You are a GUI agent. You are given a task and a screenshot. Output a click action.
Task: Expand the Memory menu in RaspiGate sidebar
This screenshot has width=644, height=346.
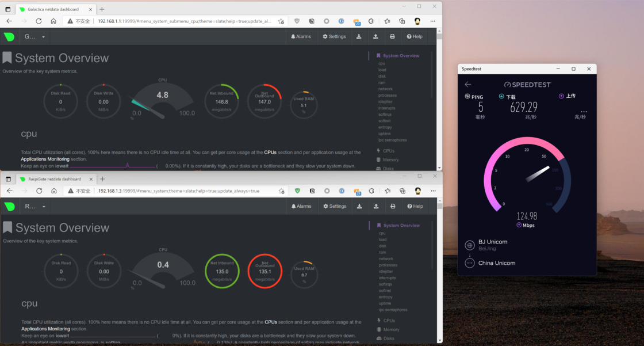pyautogui.click(x=388, y=329)
